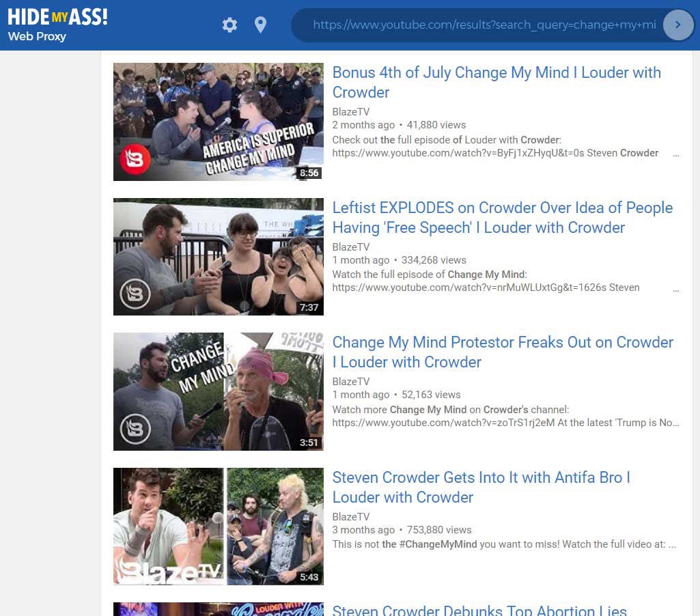Submit URL with the arrow go button
The height and width of the screenshot is (616, 700).
coord(677,25)
